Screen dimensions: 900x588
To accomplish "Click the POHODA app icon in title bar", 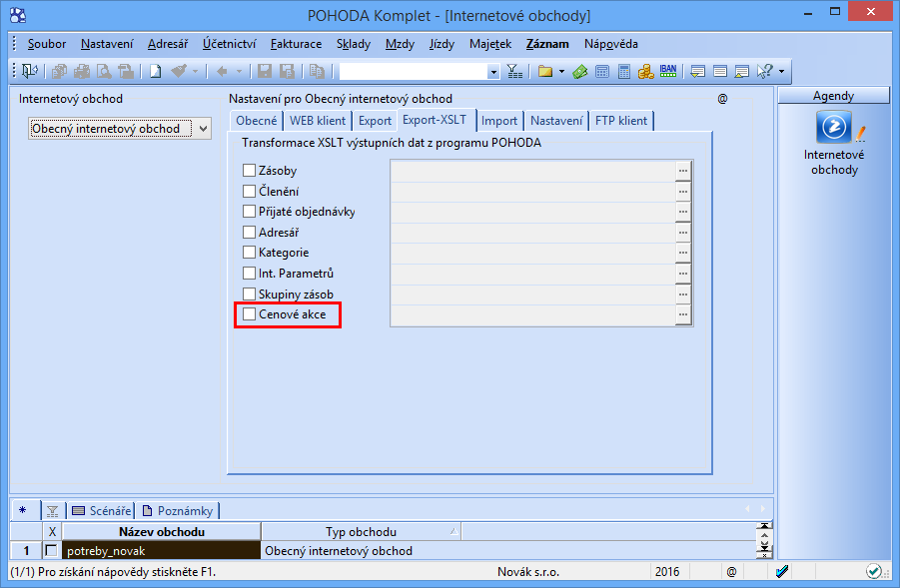I will (x=18, y=15).
